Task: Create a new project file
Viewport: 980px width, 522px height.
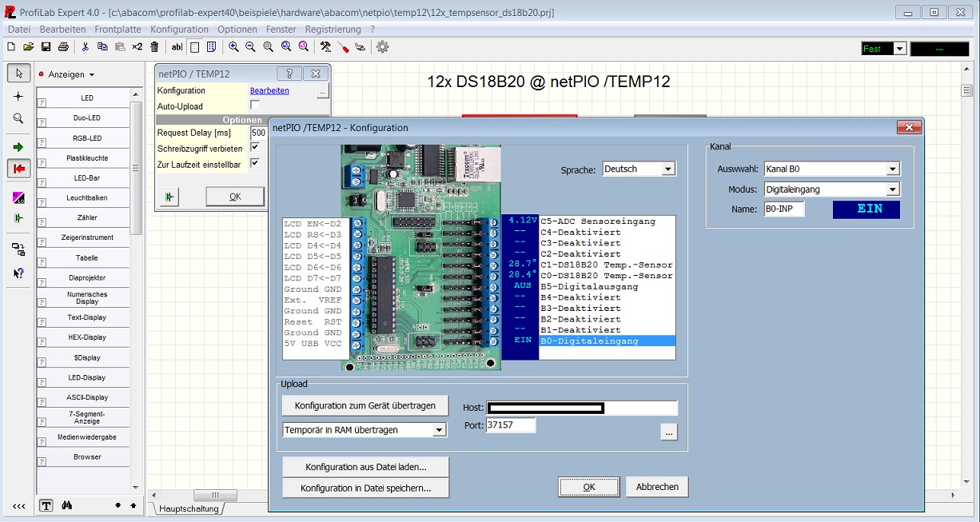Action: [11, 47]
